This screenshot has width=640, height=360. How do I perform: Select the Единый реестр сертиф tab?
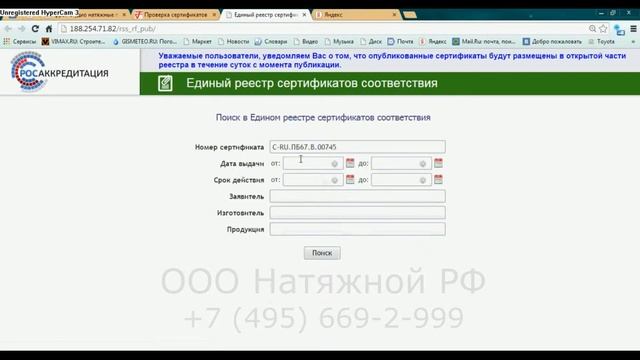266,15
